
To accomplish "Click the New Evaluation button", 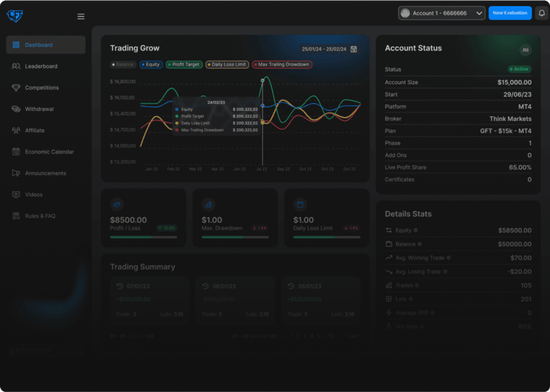I will click(509, 13).
